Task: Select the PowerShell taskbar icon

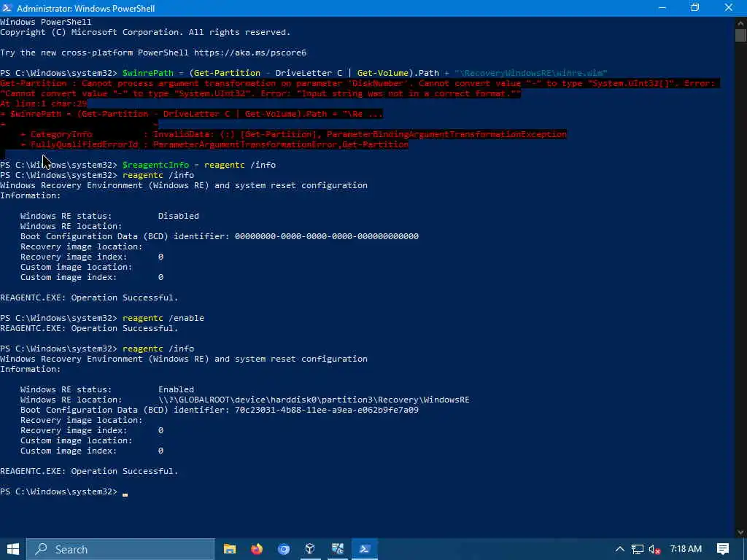Action: (x=365, y=549)
